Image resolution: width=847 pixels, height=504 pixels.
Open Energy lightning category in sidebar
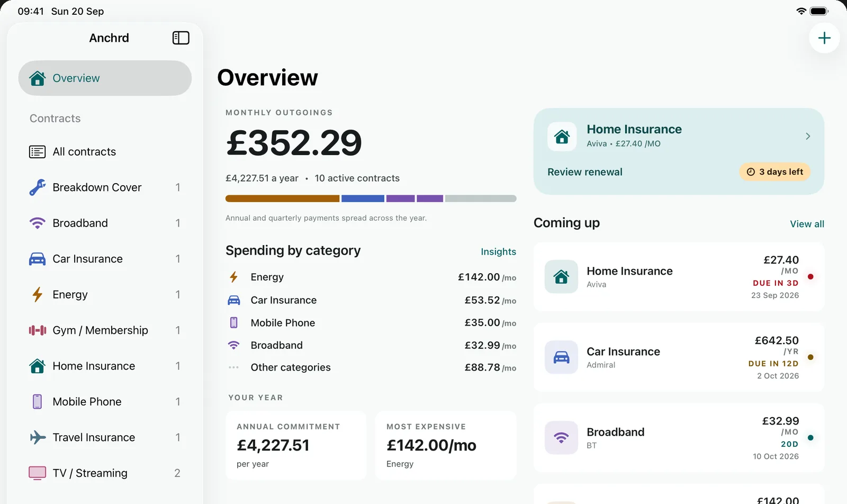tap(105, 295)
